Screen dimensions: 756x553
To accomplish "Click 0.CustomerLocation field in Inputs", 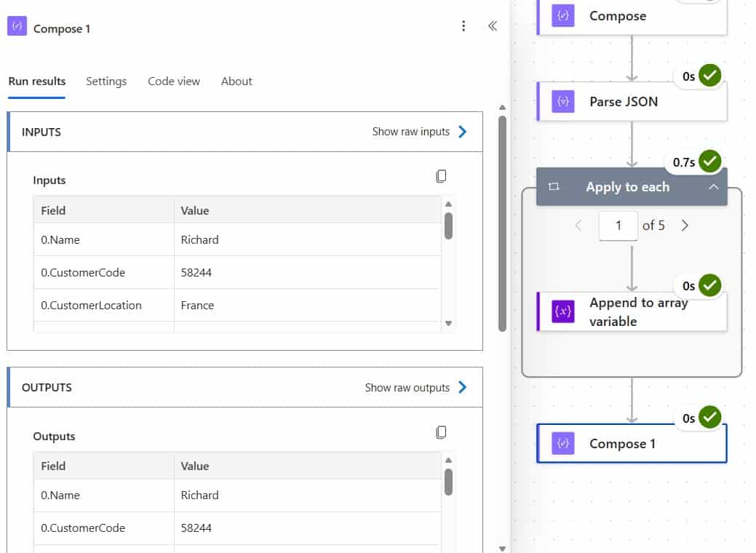I will [x=91, y=305].
